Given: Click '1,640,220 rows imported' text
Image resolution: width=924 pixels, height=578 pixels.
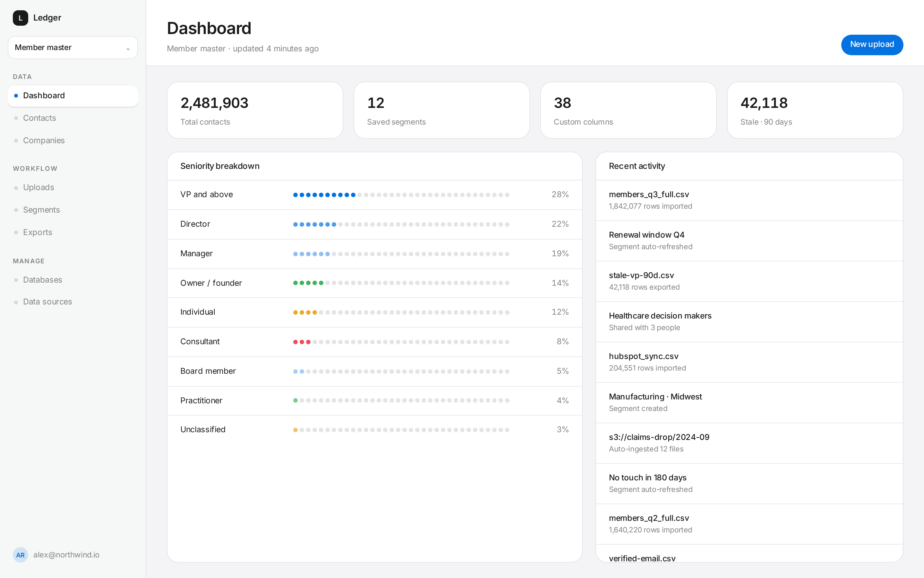Looking at the screenshot, I should coord(650,530).
